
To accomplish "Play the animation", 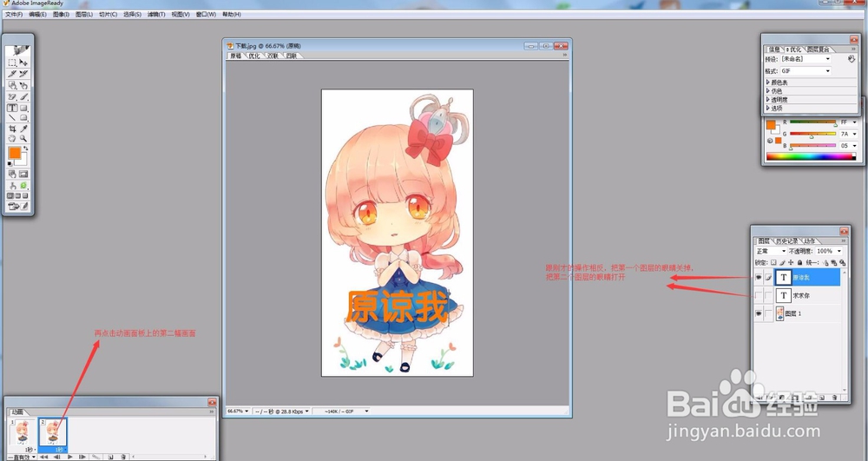I will pos(69,458).
